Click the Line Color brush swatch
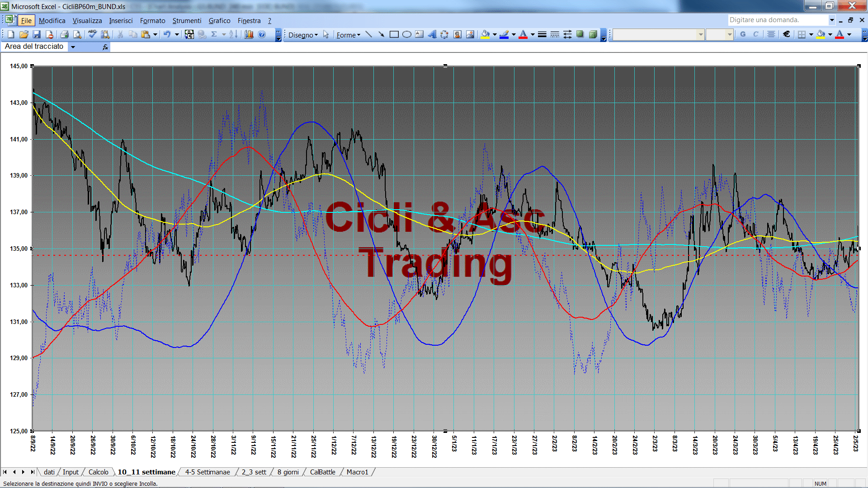This screenshot has width=868, height=488. coord(505,34)
